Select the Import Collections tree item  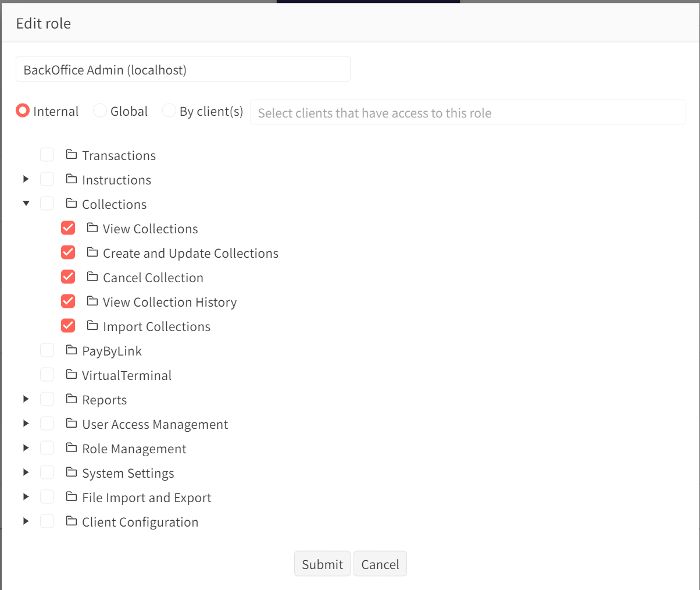156,327
